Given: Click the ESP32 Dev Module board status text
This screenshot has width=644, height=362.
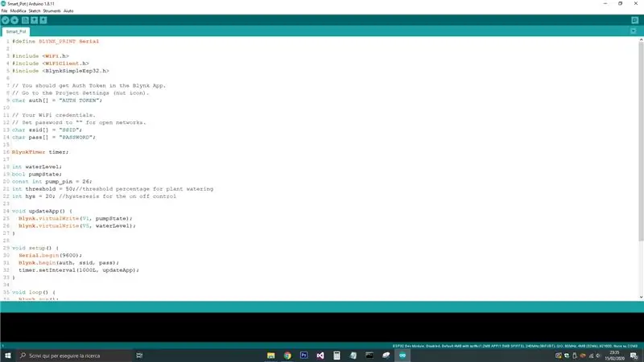Looking at the screenshot, I should [515, 346].
